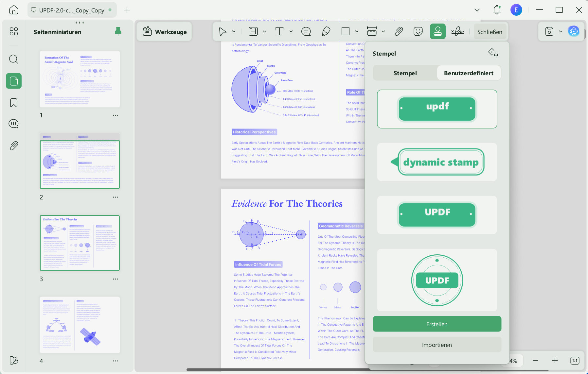
Task: Open the search tool in sidebar
Action: (14, 59)
